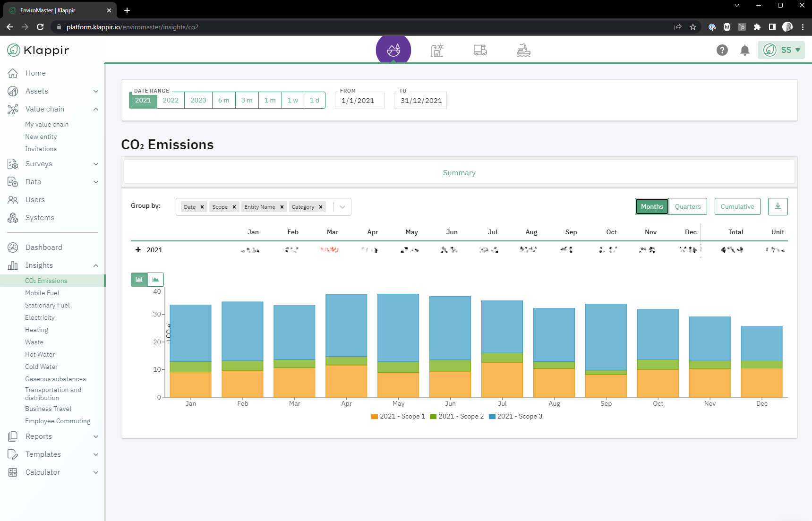Download the emissions data

778,206
